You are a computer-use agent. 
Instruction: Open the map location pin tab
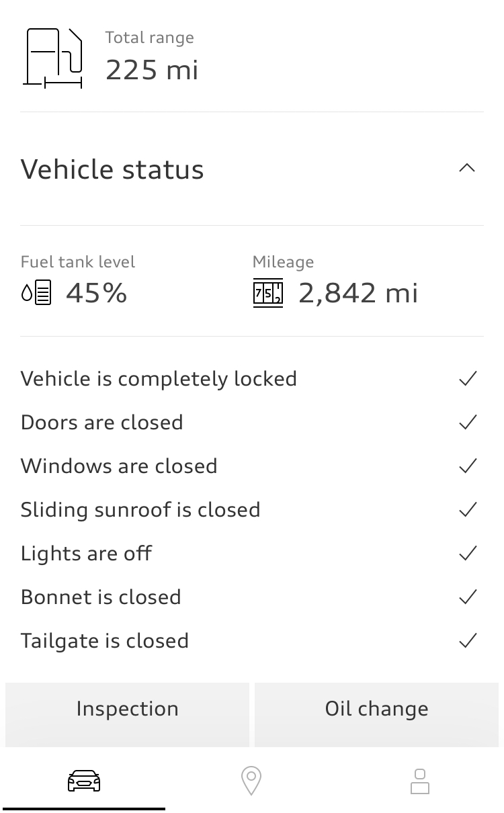251,781
